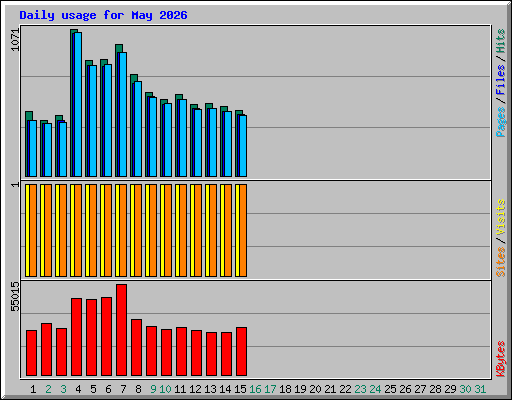
Task: Click the orange Sites bar for day 5
Action: tap(93, 230)
